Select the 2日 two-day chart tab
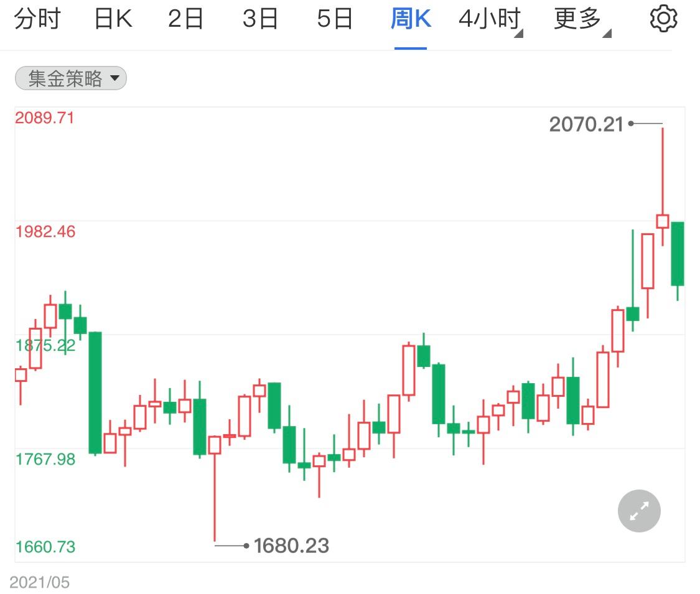The image size is (700, 594). coord(187,18)
